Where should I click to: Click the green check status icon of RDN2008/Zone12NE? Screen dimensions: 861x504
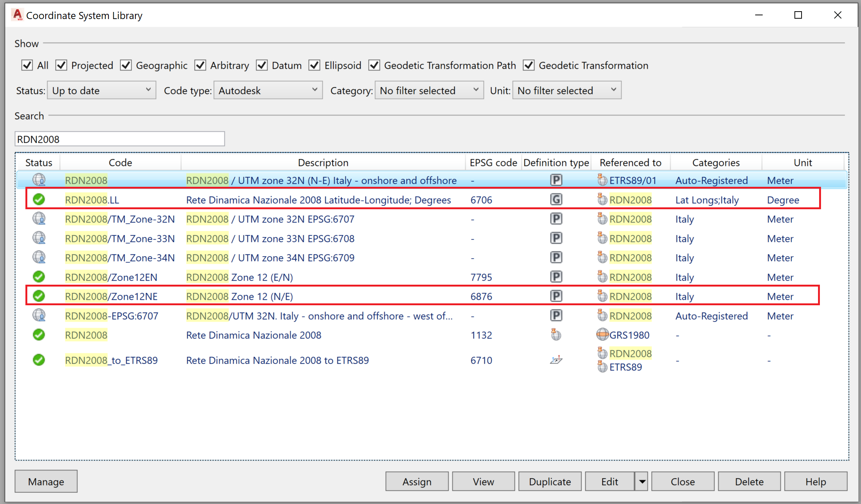(39, 296)
